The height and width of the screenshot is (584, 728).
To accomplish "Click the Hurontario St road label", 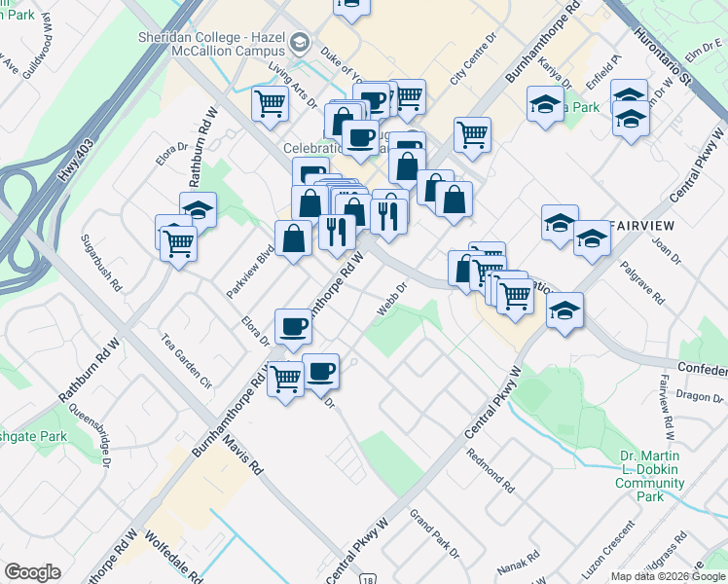I will tap(664, 56).
